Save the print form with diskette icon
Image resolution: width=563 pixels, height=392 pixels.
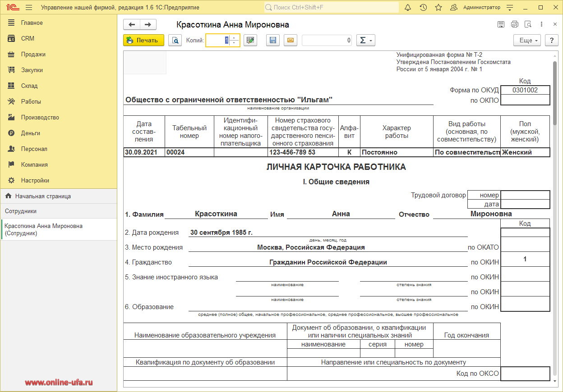[272, 40]
